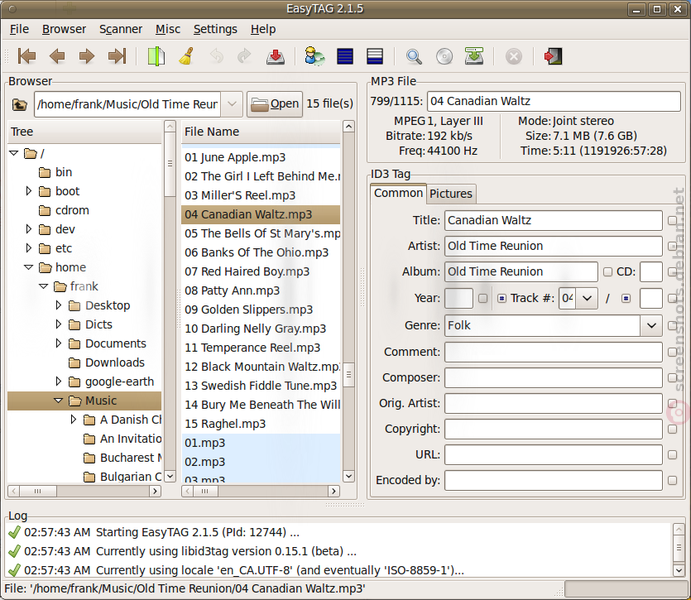The image size is (691, 600).
Task: Click into the Title input field
Action: pos(553,220)
